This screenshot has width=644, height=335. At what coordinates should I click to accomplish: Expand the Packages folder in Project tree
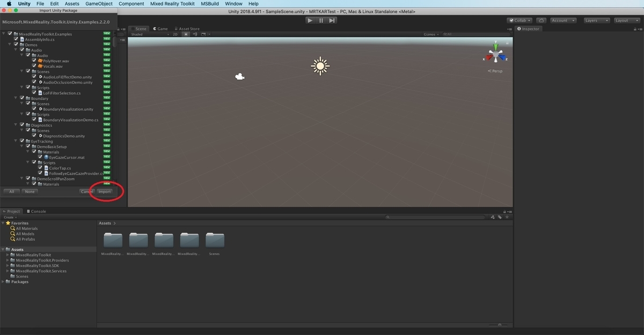click(x=3, y=282)
